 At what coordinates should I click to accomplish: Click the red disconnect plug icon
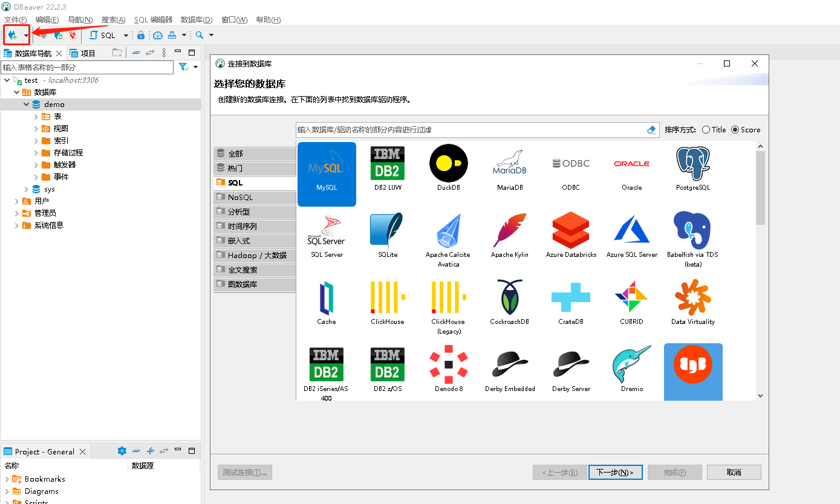pyautogui.click(x=73, y=35)
